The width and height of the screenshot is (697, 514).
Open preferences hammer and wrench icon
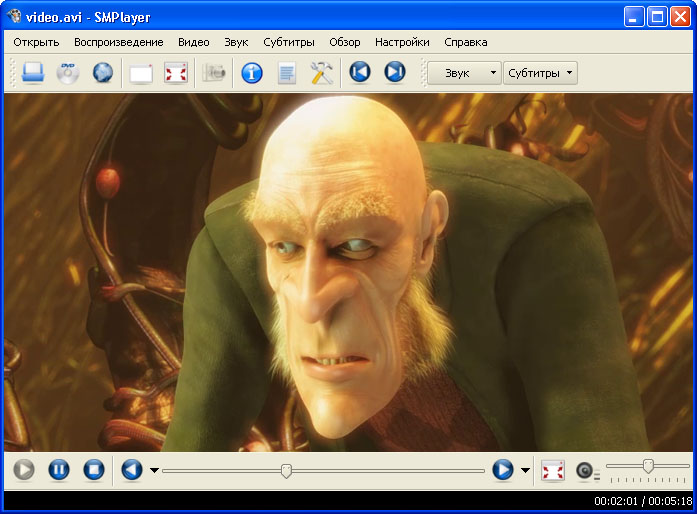tap(322, 72)
